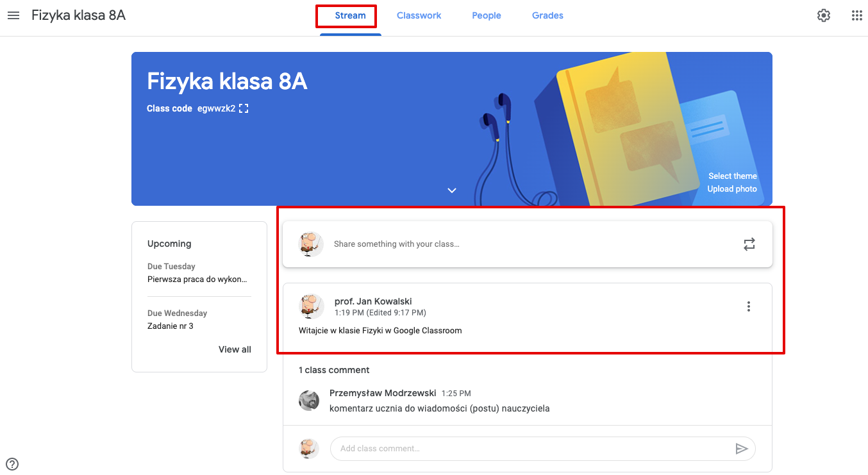This screenshot has height=475, width=868.
Task: Click teacher avatar in share box
Action: 311,244
